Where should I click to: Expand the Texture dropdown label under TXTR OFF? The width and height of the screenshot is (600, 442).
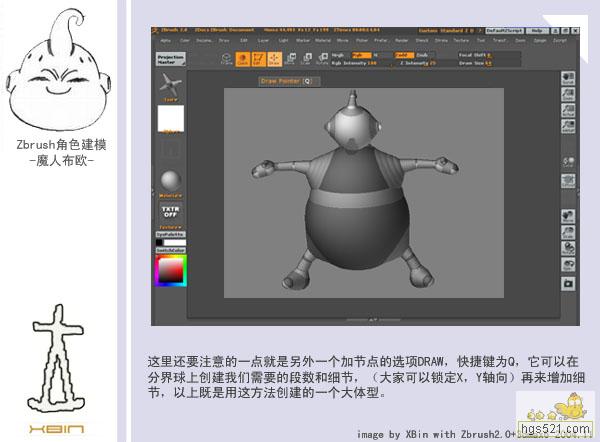tap(170, 227)
